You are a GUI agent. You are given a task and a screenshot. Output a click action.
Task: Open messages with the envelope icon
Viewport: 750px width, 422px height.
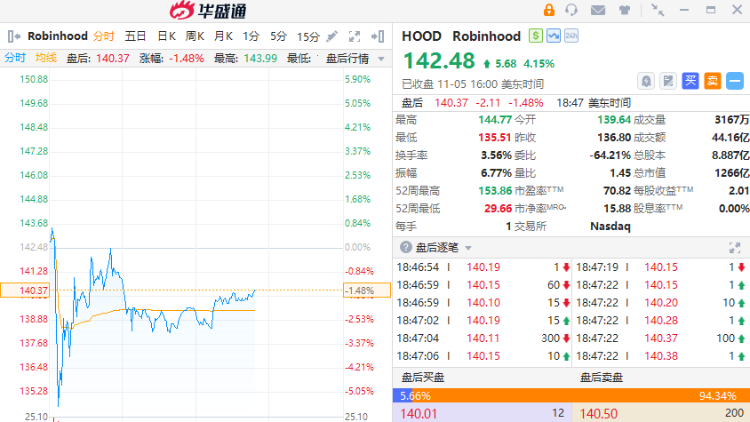point(598,10)
